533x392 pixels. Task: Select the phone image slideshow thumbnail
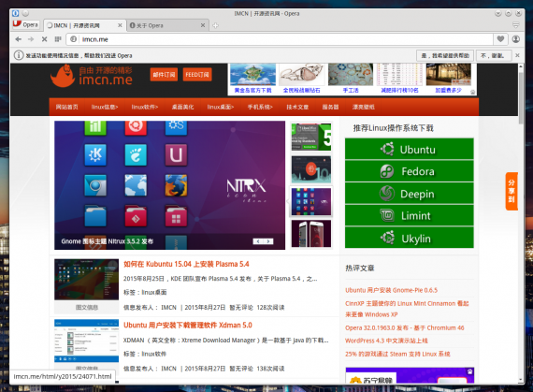pos(311,234)
